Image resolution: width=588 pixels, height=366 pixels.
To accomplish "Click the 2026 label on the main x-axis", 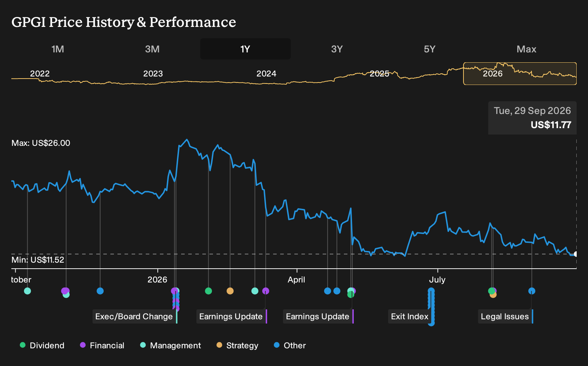I will click(x=157, y=280).
